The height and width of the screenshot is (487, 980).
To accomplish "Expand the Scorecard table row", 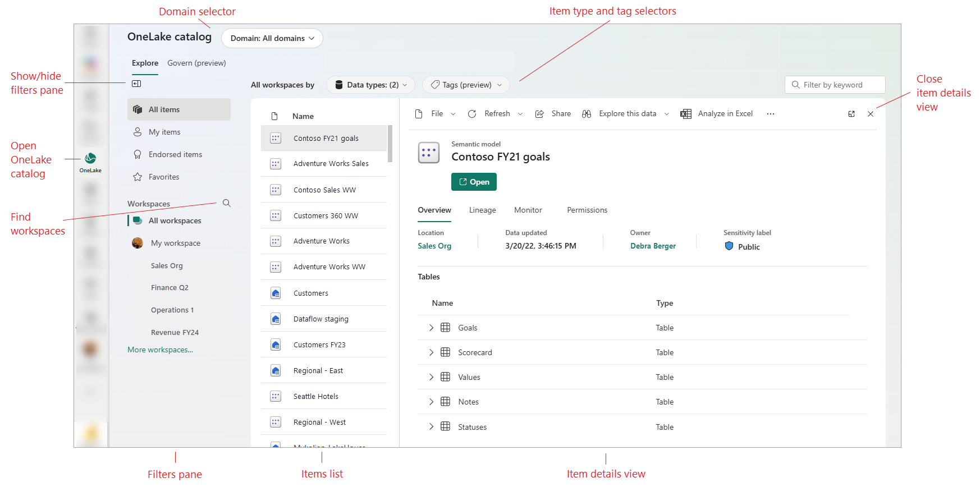I will tap(431, 352).
